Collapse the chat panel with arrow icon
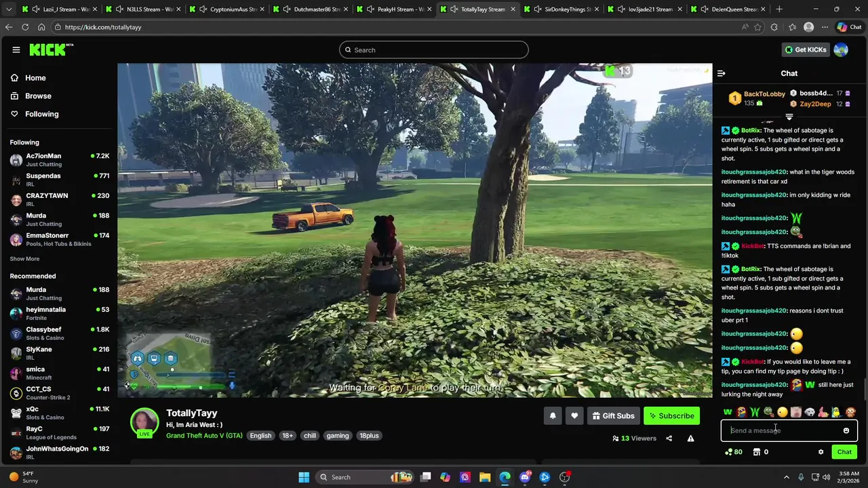This screenshot has height=488, width=868. click(722, 73)
